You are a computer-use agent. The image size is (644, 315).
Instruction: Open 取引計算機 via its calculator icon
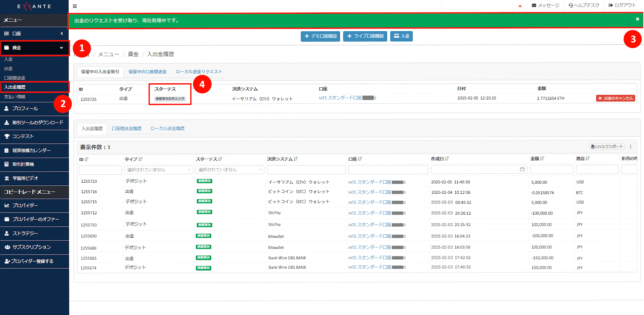pos(7,164)
